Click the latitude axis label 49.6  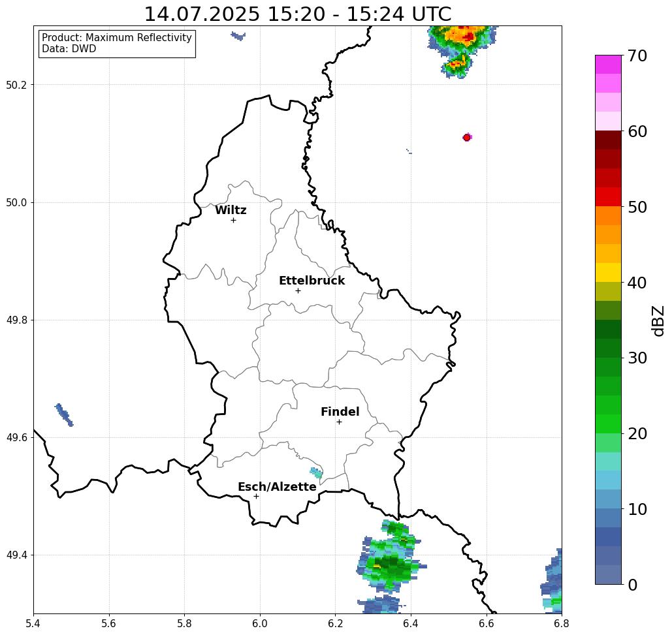click(16, 438)
